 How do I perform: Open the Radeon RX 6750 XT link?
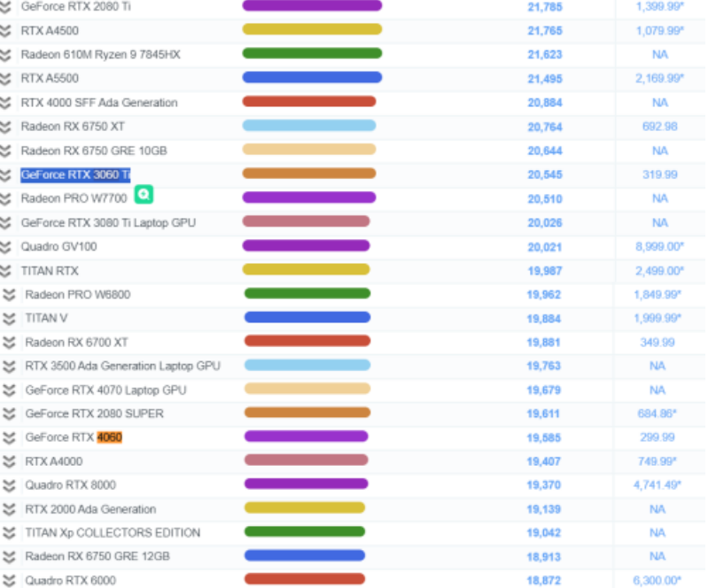pos(73,127)
